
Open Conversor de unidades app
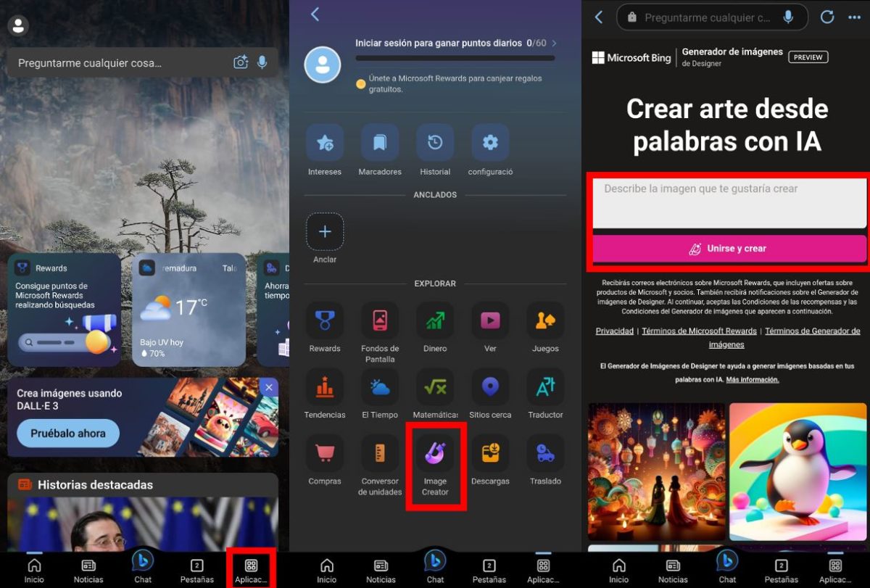click(380, 465)
